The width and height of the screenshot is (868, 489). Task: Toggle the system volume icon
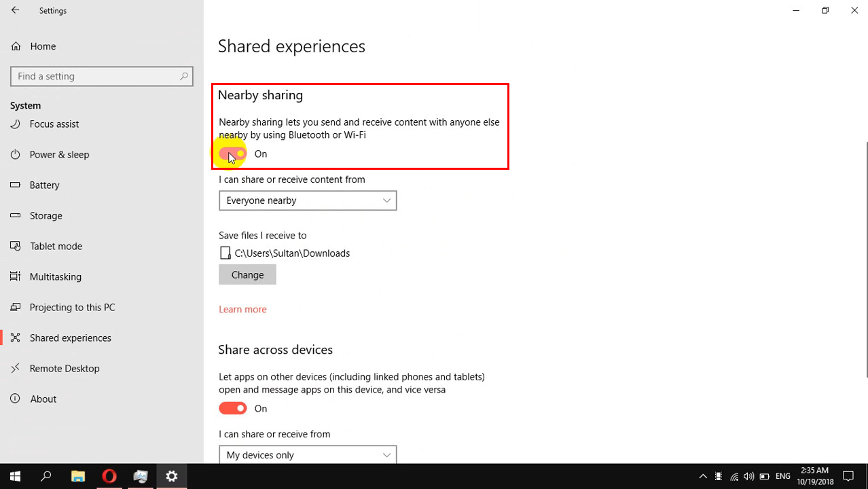(748, 476)
